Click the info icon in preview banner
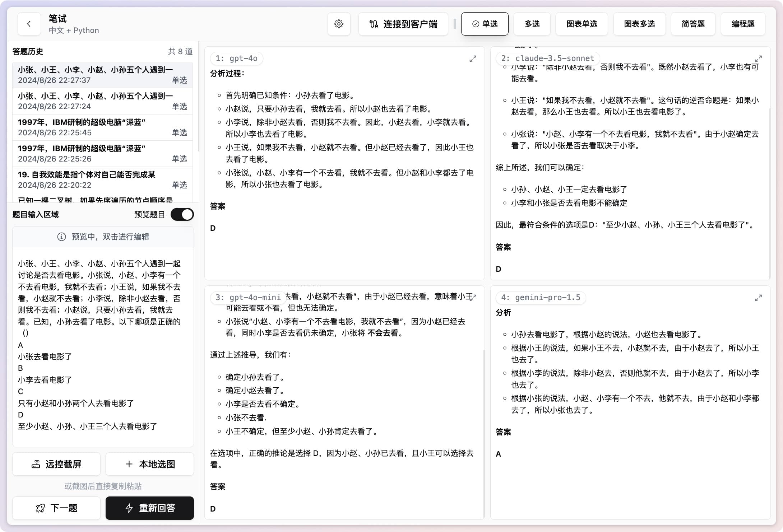Image resolution: width=783 pixels, height=532 pixels. (61, 237)
